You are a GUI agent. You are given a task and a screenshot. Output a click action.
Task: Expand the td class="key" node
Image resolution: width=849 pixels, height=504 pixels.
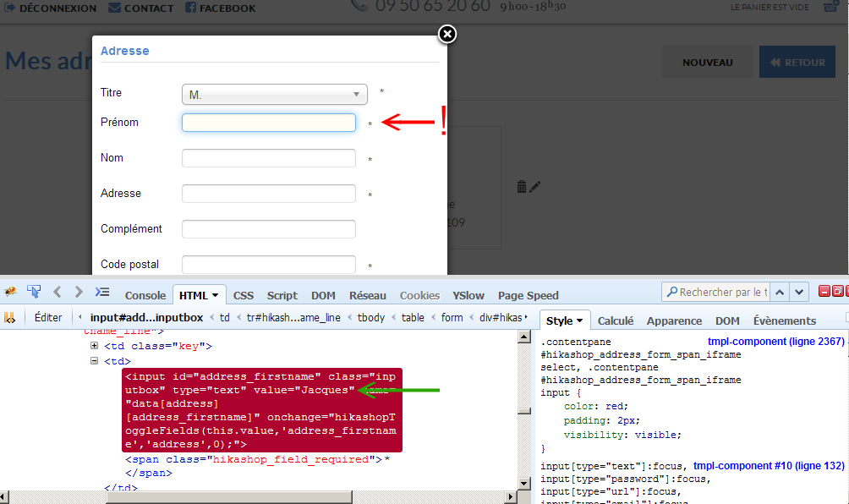tap(94, 345)
